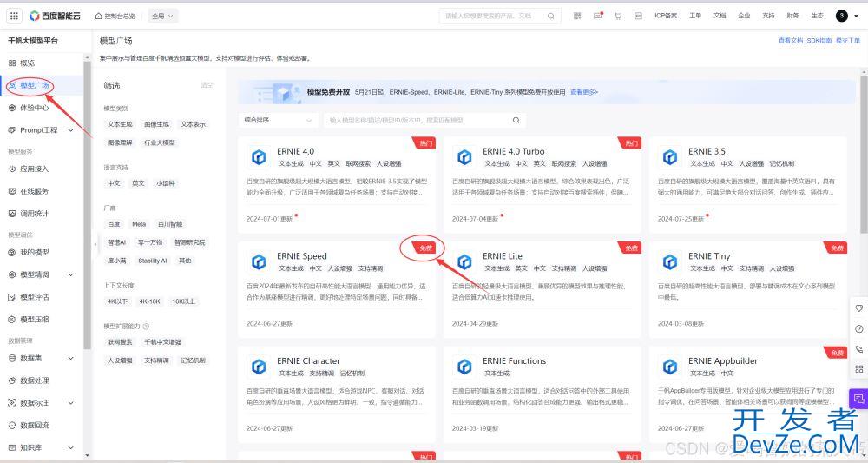Open 我的模型 in the sidebar
Screen dimensions: 868x463
tap(35, 252)
